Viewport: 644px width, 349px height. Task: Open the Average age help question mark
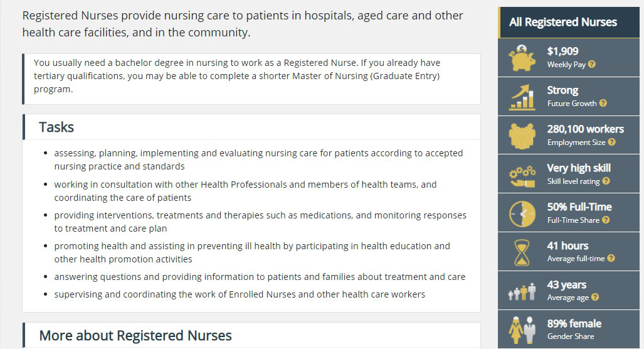[595, 298]
